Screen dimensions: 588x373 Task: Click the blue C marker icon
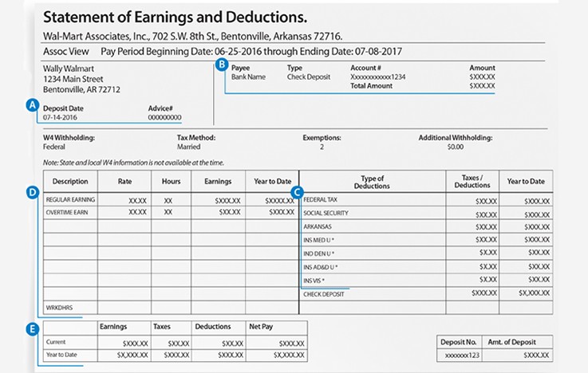coord(296,191)
